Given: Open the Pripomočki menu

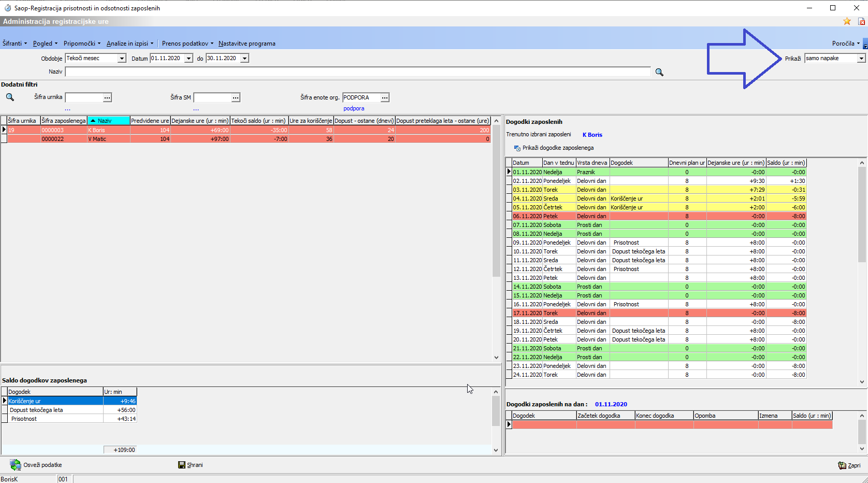Looking at the screenshot, I should click(82, 44).
